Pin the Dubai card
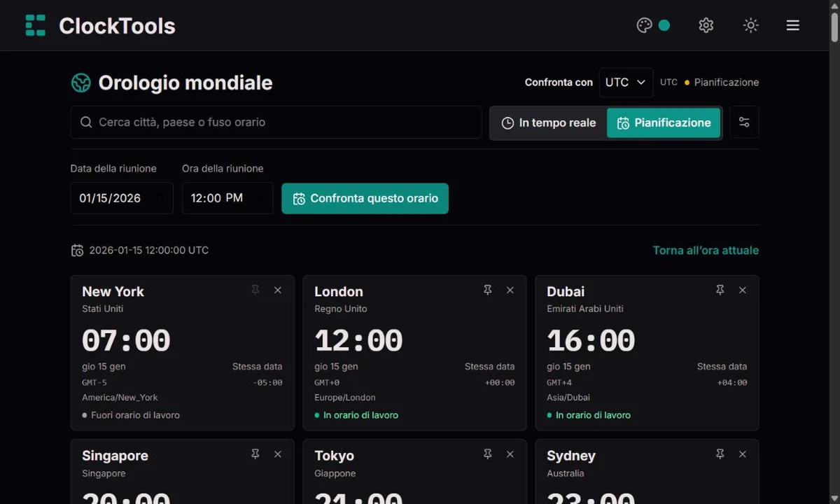 (x=720, y=290)
